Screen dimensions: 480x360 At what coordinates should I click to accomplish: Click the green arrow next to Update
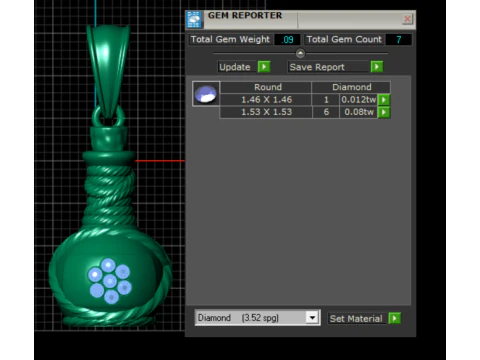(264, 67)
